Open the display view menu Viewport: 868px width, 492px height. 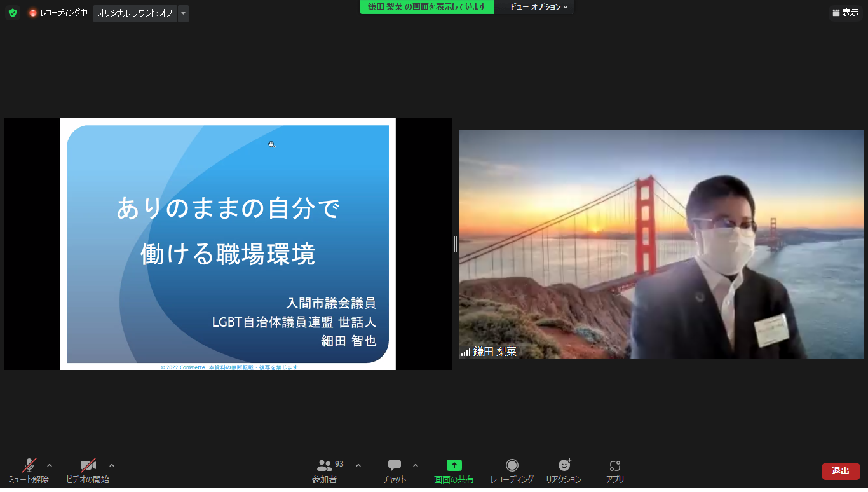coord(845,13)
